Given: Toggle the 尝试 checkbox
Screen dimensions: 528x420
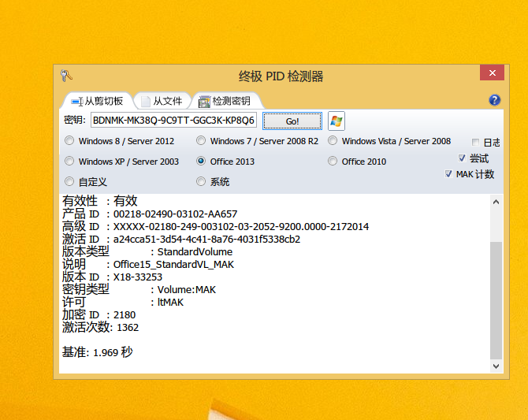Looking at the screenshot, I should tap(462, 158).
